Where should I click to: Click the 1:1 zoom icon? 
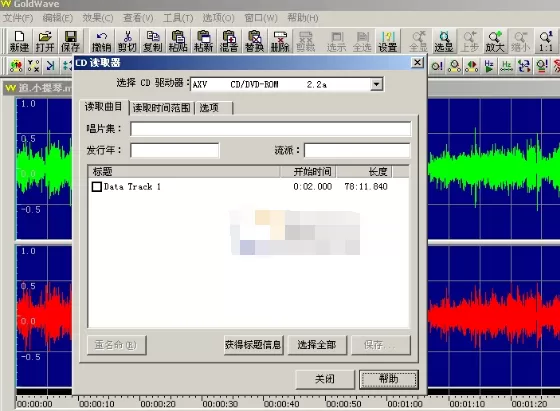point(546,41)
